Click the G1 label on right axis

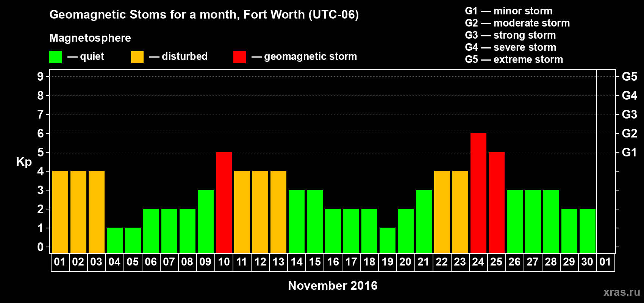tap(630, 152)
